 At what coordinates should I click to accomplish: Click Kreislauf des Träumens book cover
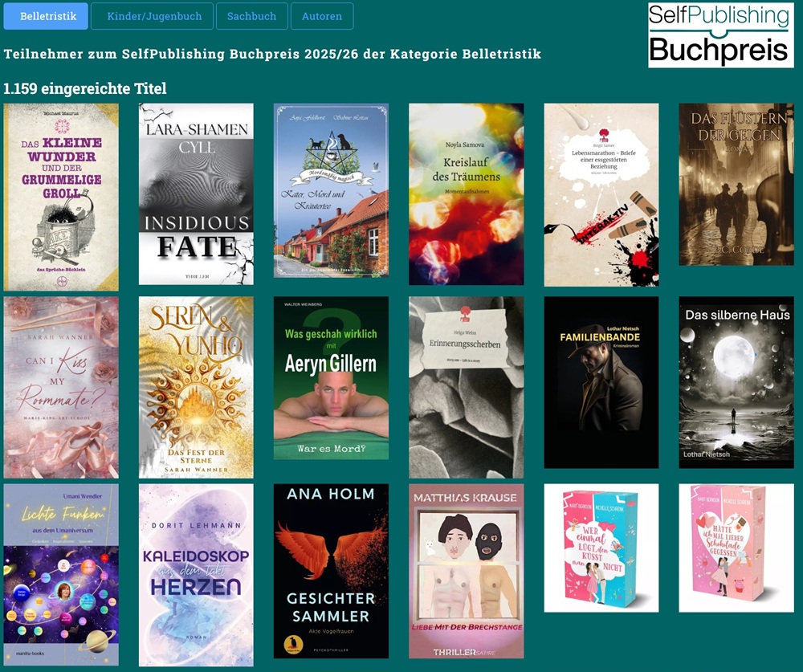(x=466, y=193)
